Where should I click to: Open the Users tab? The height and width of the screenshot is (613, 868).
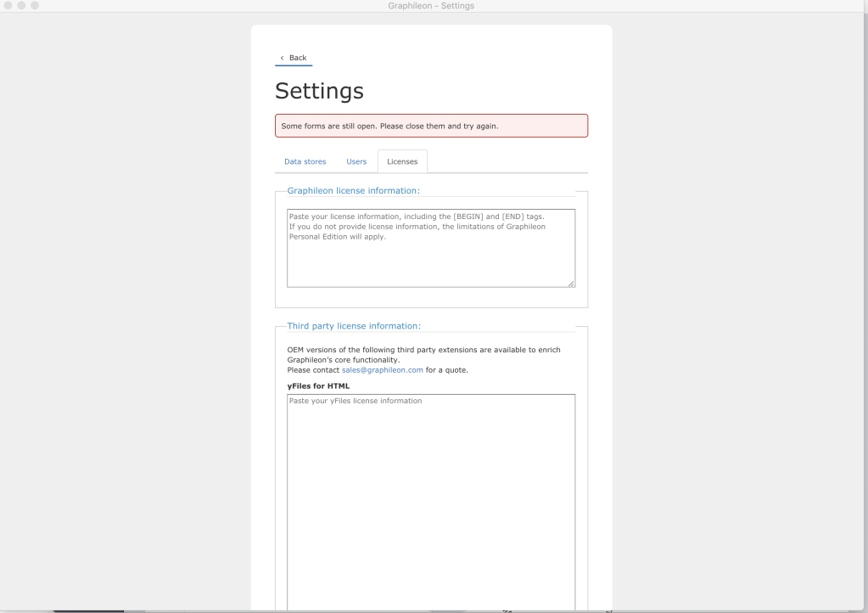pyautogui.click(x=356, y=161)
